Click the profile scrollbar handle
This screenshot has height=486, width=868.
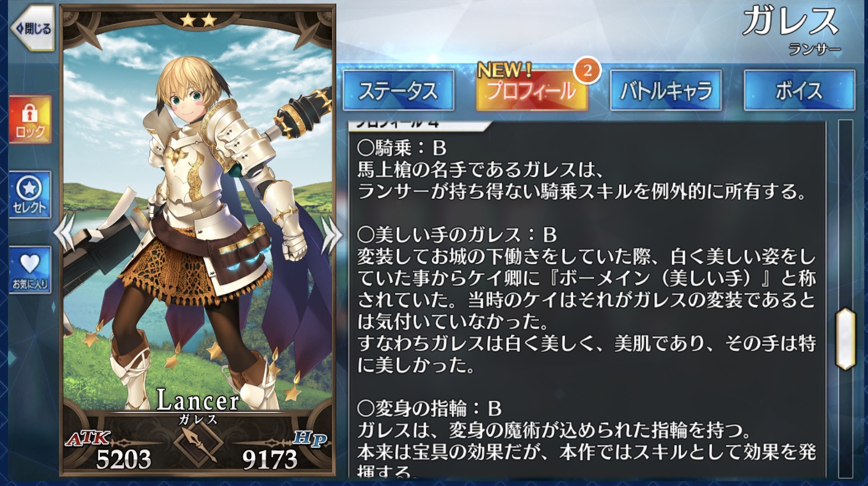click(x=845, y=338)
